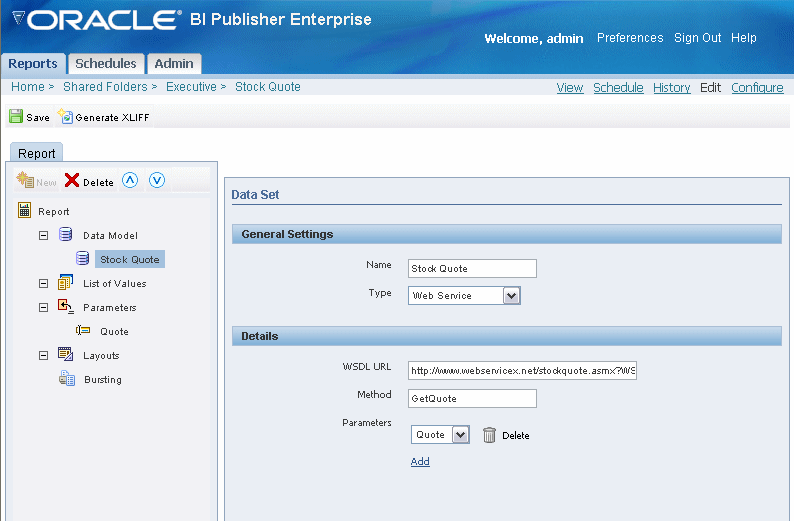Click Add to add a parameter
The height and width of the screenshot is (521, 794).
[x=420, y=461]
